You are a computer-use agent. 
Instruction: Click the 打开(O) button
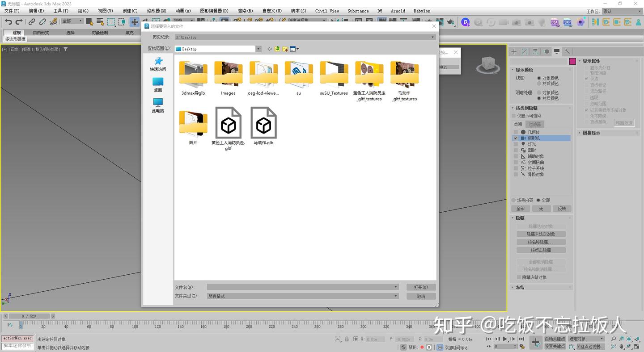[421, 287]
